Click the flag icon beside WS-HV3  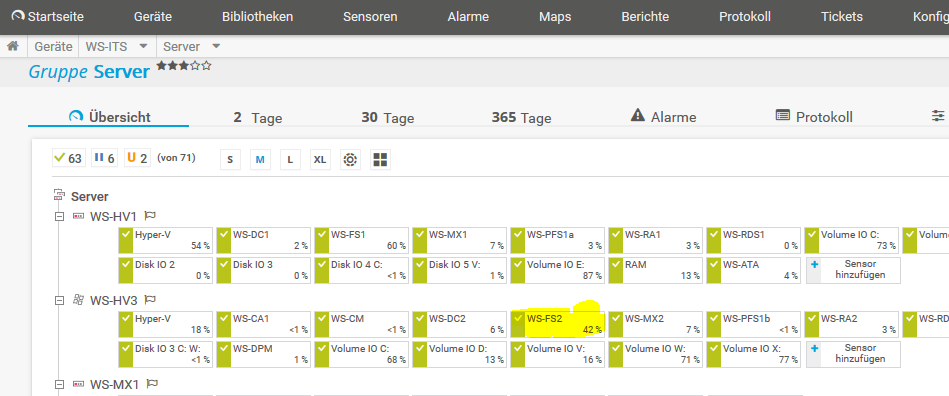coord(150,300)
